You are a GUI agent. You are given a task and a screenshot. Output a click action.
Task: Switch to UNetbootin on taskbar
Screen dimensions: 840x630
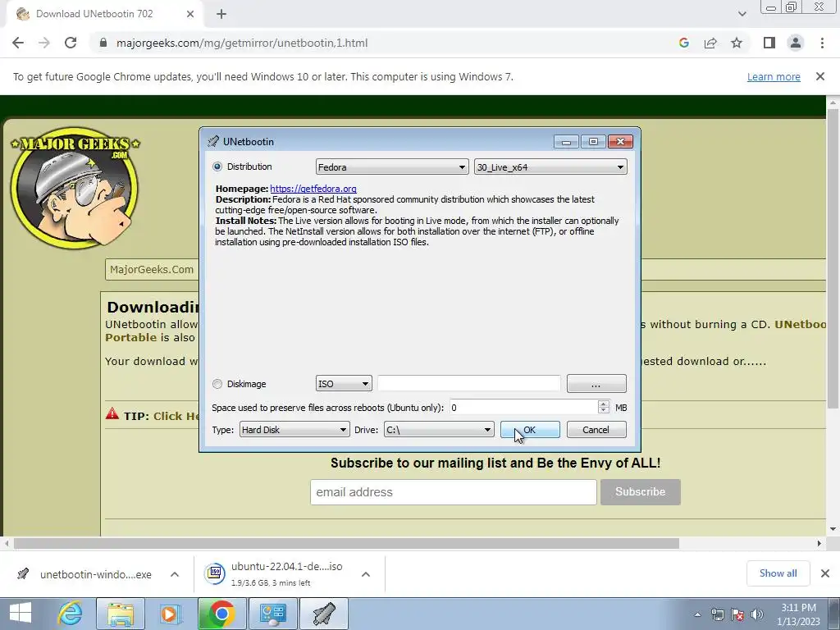click(323, 614)
